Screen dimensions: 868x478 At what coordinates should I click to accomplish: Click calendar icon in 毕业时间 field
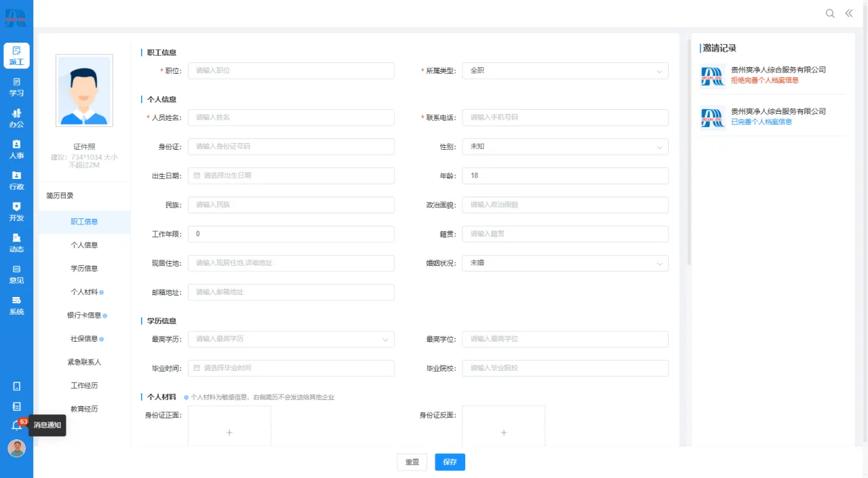pos(197,368)
